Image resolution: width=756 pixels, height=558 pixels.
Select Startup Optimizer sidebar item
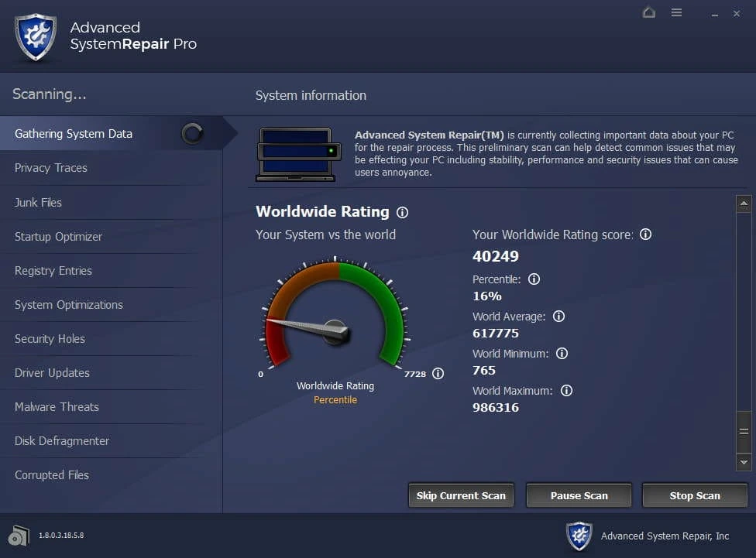[112, 237]
